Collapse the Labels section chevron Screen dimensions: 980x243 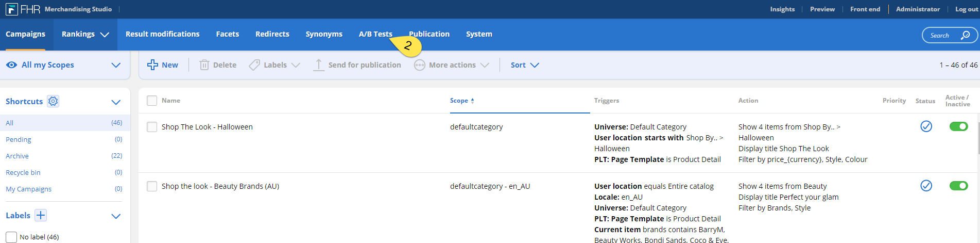click(116, 216)
